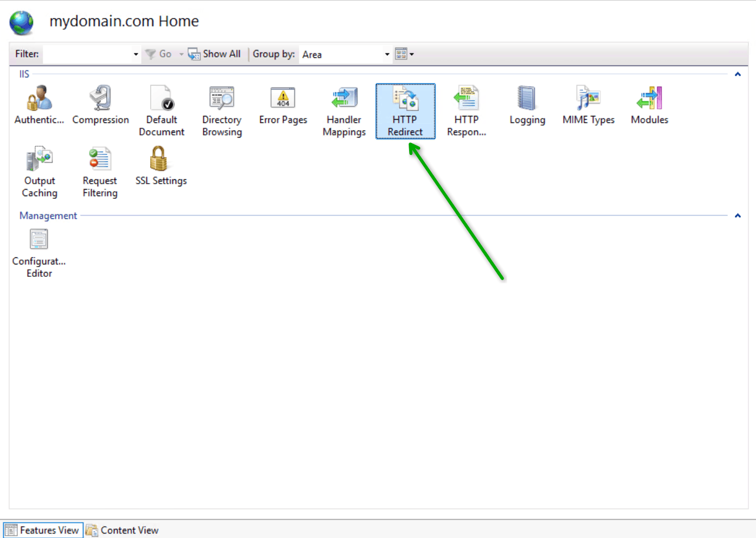This screenshot has height=538, width=756.
Task: Open the Filter dropdown arrow
Action: 136,54
